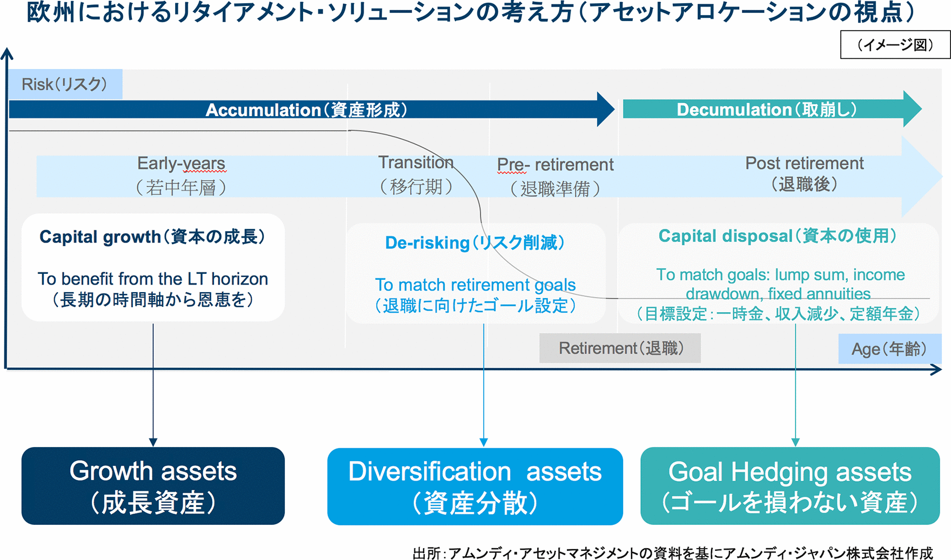Viewport: 951px width, 560px height.
Task: Click the 出所 source citation text
Action: 673,553
